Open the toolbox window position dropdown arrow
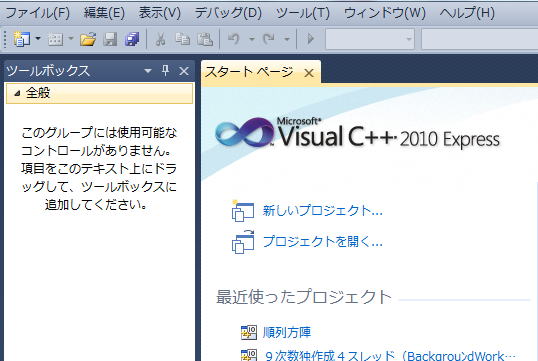The image size is (538, 361). (x=148, y=71)
